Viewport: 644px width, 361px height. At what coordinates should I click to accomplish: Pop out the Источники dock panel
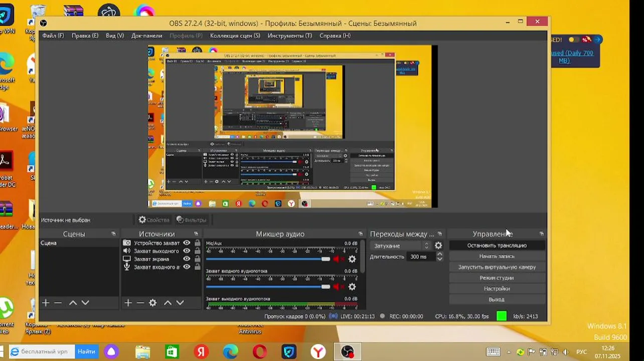pyautogui.click(x=196, y=234)
